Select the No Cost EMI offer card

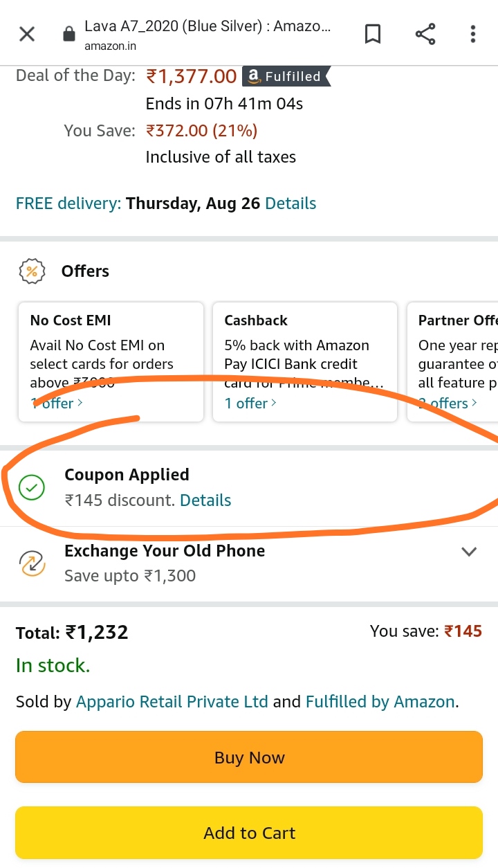(x=111, y=361)
